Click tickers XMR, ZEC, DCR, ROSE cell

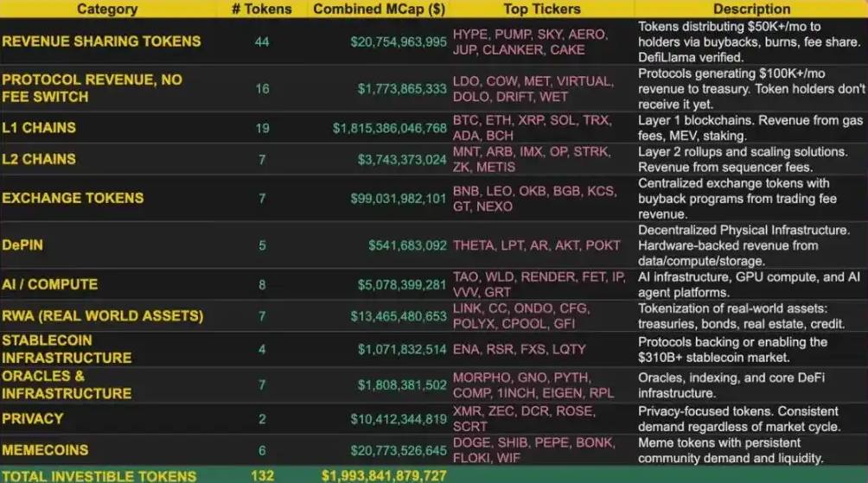coord(524,419)
